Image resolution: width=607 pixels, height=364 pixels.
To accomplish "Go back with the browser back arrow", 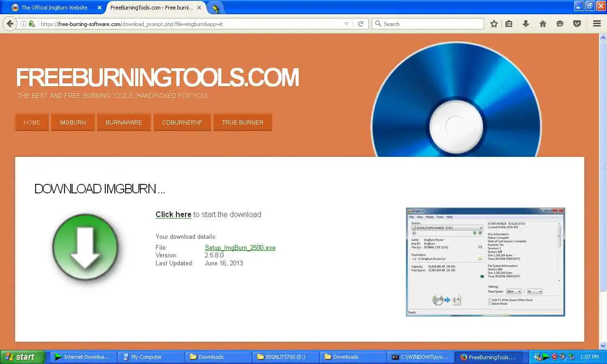I will point(9,24).
